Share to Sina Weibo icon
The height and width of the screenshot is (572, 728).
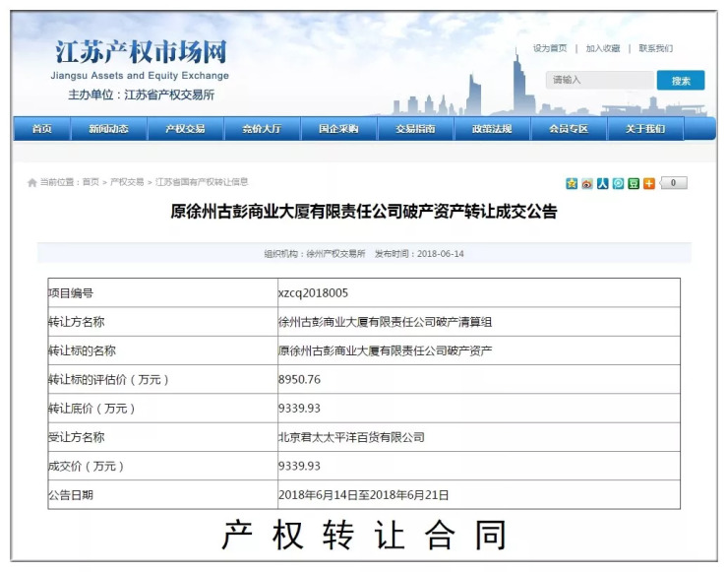(587, 183)
